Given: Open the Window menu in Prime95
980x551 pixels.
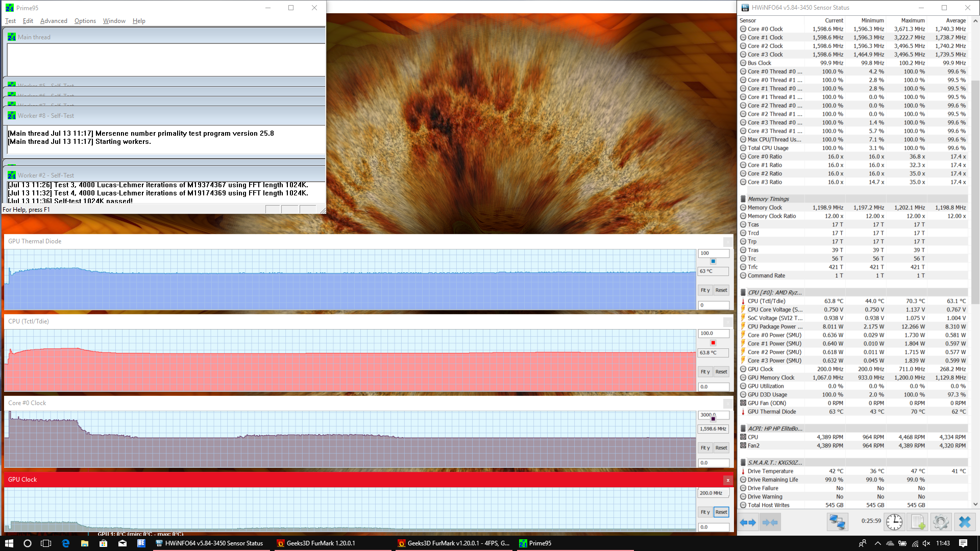Looking at the screenshot, I should [114, 21].
